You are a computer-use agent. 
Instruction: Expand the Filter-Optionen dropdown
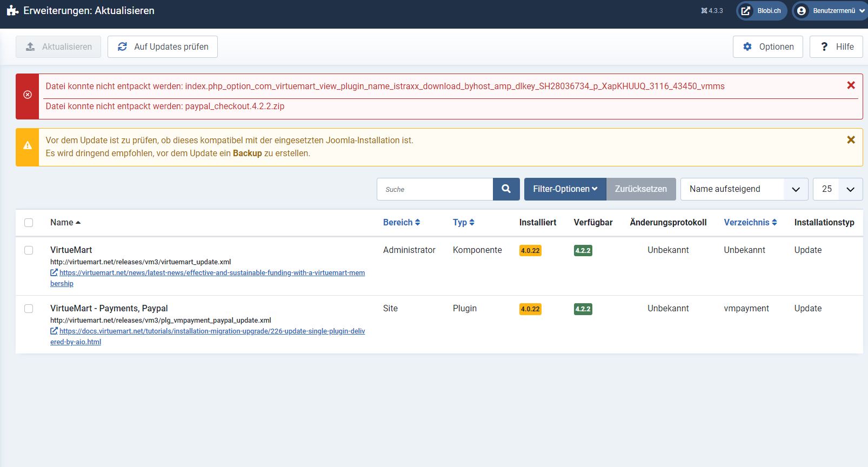click(x=565, y=189)
